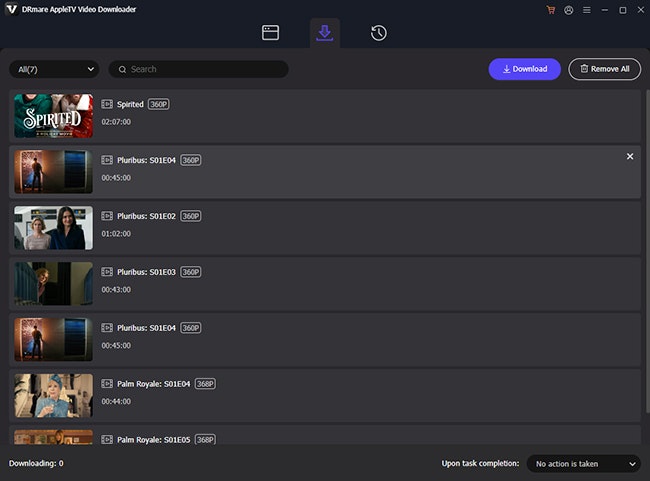The width and height of the screenshot is (650, 481).
Task: Click the 360P badge of Pluribus: S01E02
Action: click(191, 216)
